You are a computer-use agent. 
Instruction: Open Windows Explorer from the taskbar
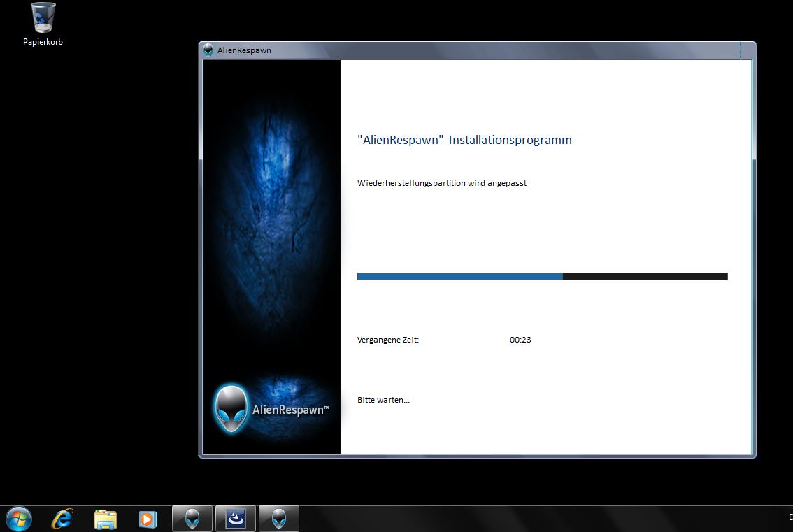(x=105, y=519)
